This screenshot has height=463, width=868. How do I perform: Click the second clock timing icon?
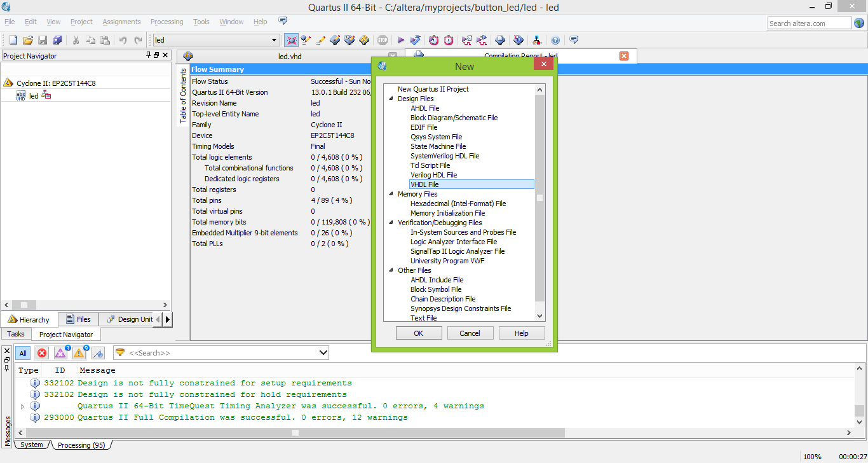449,40
